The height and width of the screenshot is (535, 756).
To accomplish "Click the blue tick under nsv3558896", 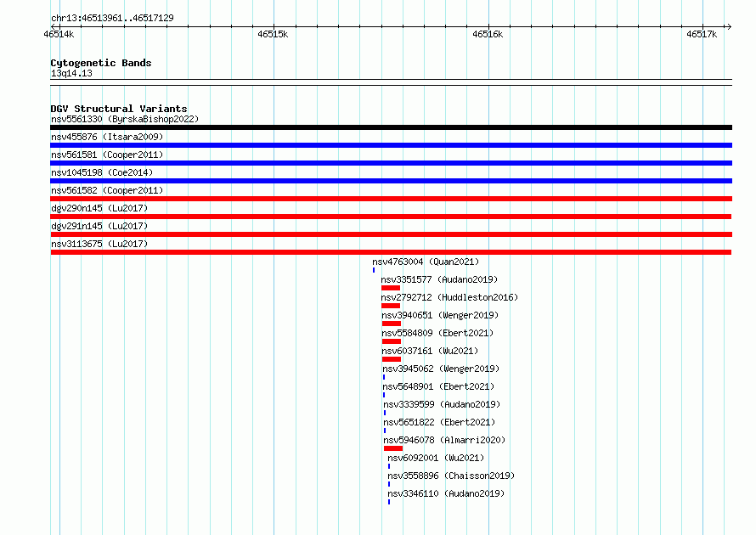I will pyautogui.click(x=389, y=484).
